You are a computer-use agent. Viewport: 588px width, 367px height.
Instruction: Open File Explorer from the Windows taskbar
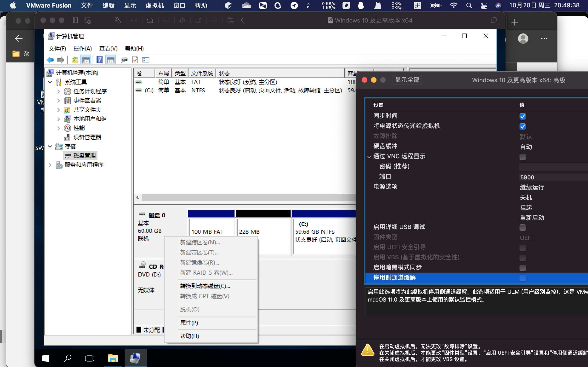click(113, 358)
